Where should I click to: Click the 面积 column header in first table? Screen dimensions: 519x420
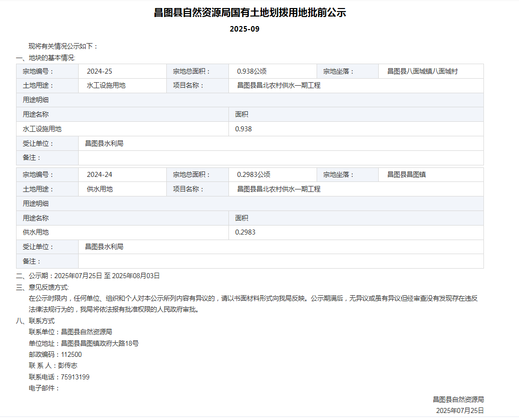[x=241, y=114]
